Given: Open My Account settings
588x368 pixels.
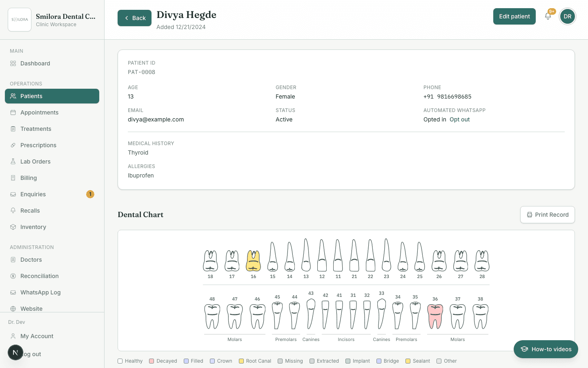Looking at the screenshot, I should [52, 336].
